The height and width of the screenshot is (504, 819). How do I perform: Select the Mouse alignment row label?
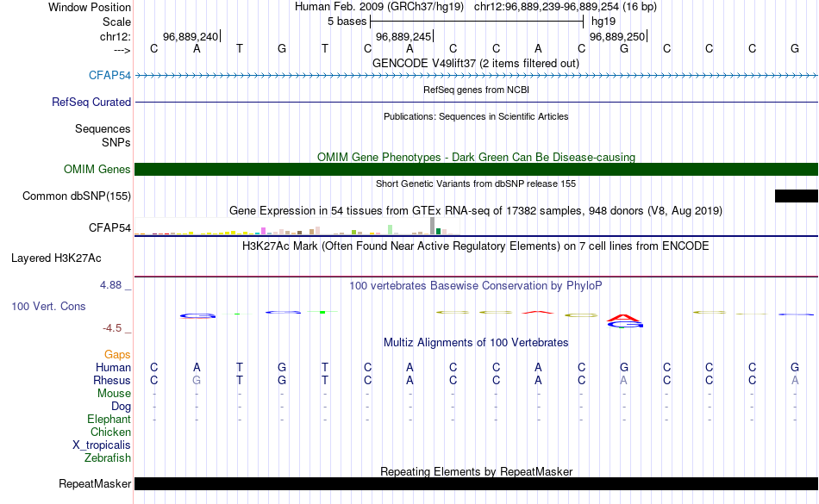tap(114, 394)
